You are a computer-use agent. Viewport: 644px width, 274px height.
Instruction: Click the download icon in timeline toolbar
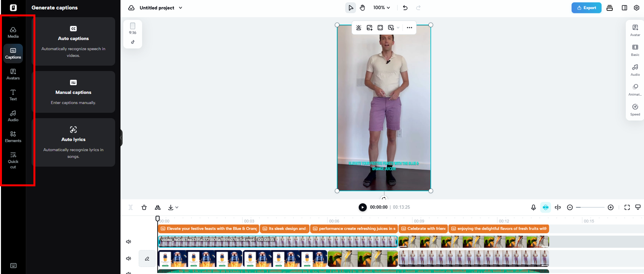[171, 208]
